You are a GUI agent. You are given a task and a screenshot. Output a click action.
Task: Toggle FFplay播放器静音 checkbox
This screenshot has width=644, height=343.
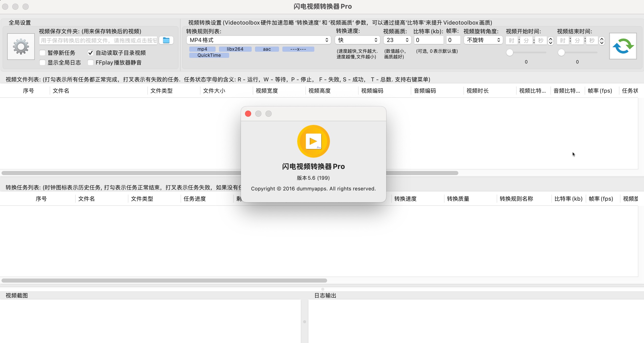90,62
